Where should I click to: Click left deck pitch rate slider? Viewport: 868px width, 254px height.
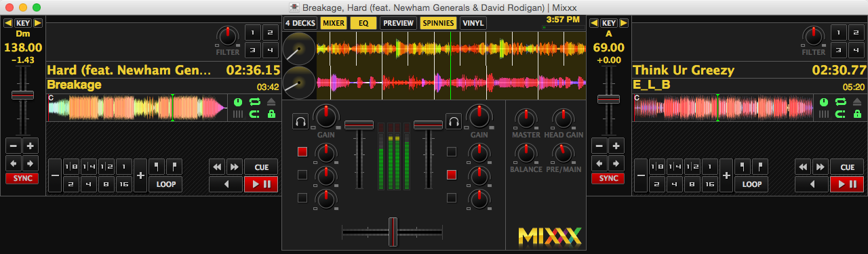(x=22, y=96)
